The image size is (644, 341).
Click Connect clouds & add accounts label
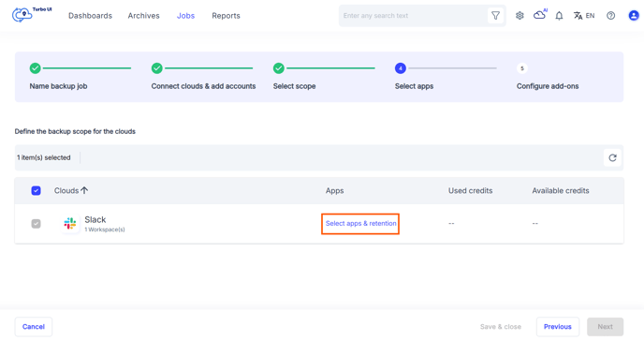(203, 86)
